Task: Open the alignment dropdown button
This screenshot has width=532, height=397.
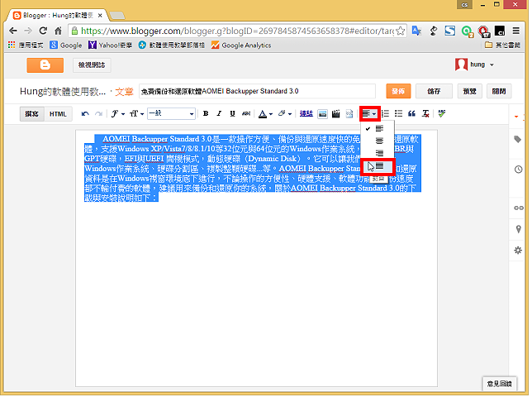Action: [370, 114]
